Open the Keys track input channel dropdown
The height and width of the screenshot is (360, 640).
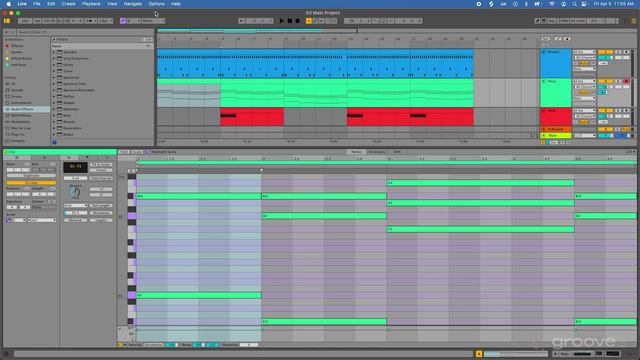pos(584,87)
